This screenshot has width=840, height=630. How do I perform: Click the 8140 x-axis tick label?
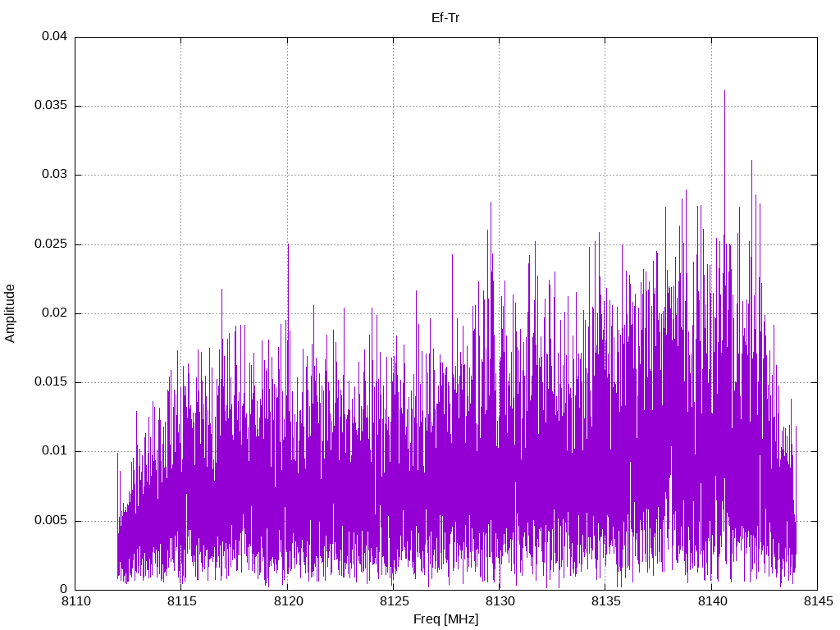tap(713, 601)
